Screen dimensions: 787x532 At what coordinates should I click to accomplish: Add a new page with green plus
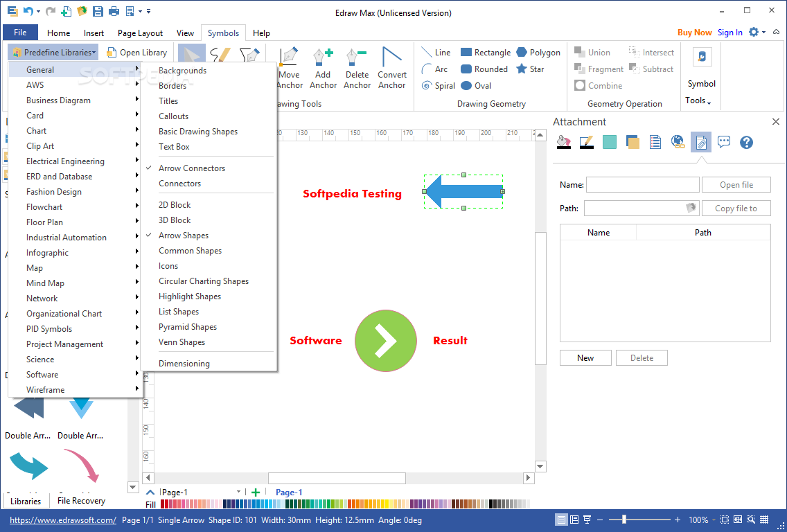click(x=256, y=493)
